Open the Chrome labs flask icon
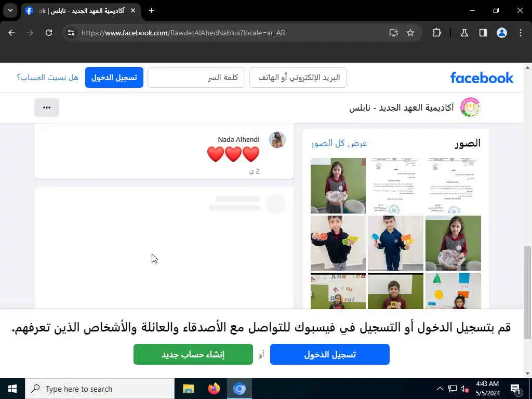Screen dimensions: 532x399 464,33
